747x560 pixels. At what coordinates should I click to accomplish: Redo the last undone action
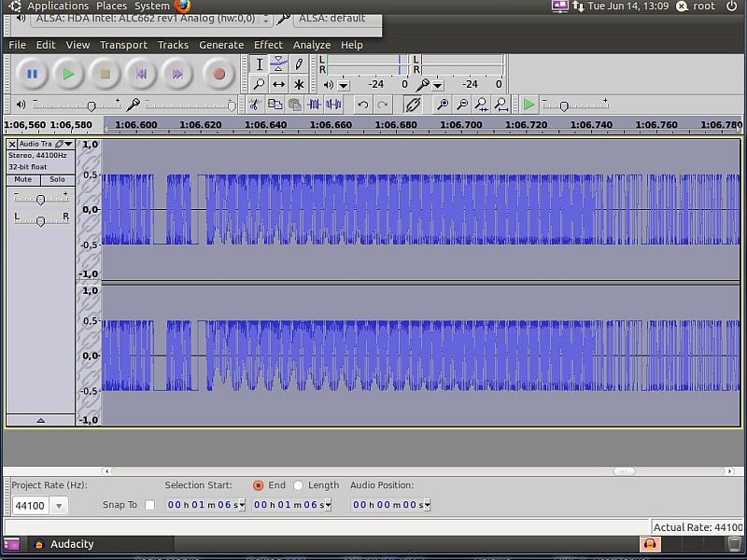tap(383, 105)
